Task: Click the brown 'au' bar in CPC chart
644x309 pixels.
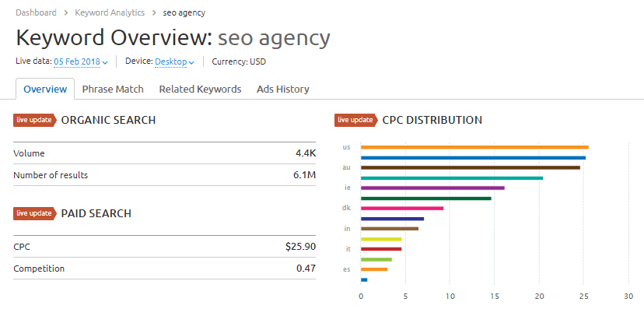Action: pos(471,167)
